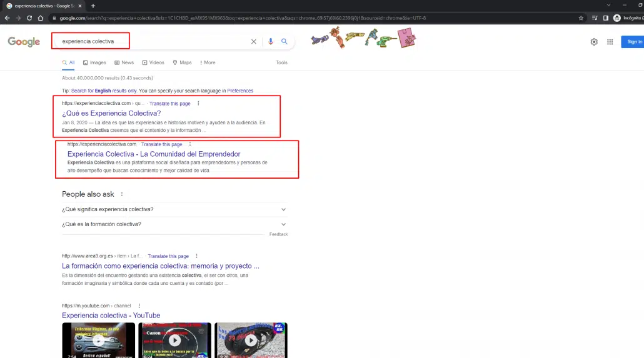The image size is (644, 358).
Task: Click the Google doodle illustration
Action: click(x=363, y=37)
